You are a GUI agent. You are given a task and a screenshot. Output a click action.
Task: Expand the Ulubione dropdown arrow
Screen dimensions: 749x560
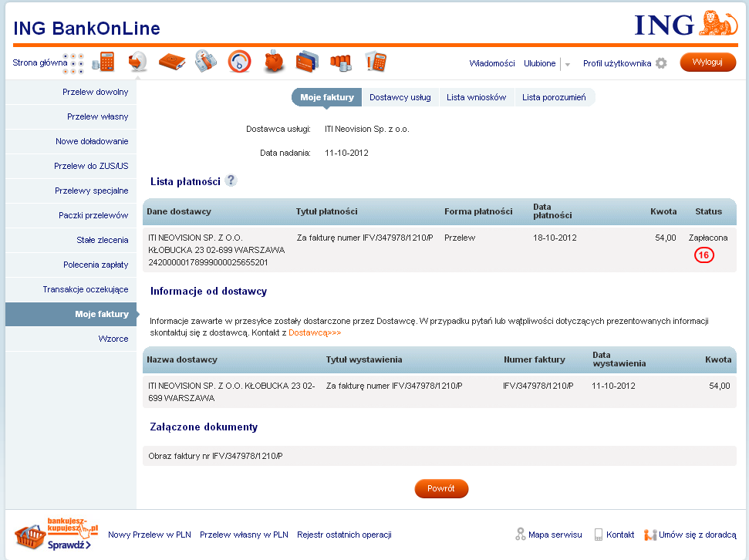point(568,64)
